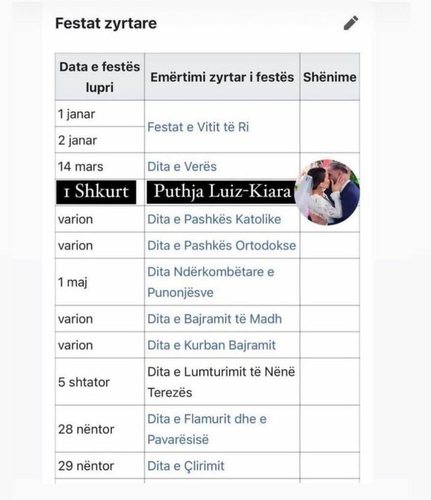Click the Emërtimi zyrtar i festës header
This screenshot has width=431, height=500.
(222, 77)
